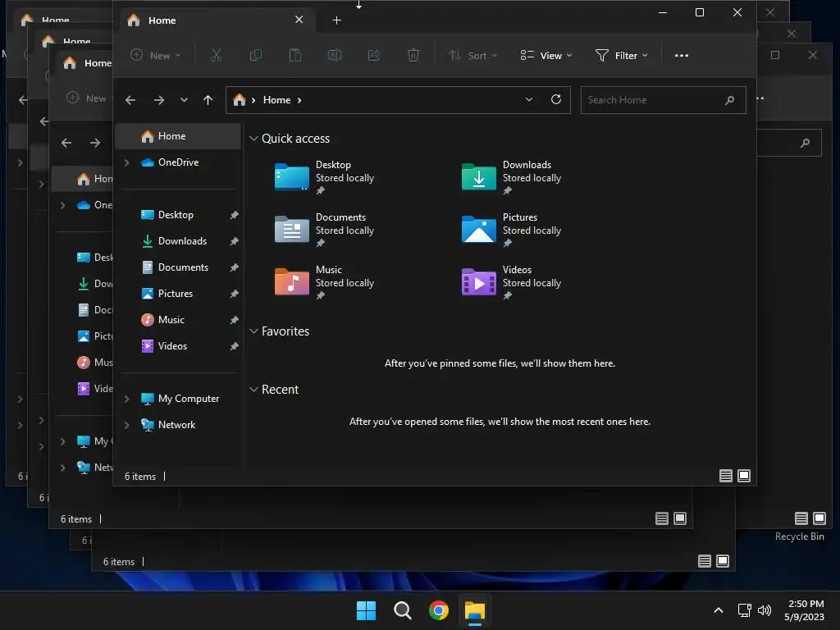Close the front window's Home tab

[299, 20]
